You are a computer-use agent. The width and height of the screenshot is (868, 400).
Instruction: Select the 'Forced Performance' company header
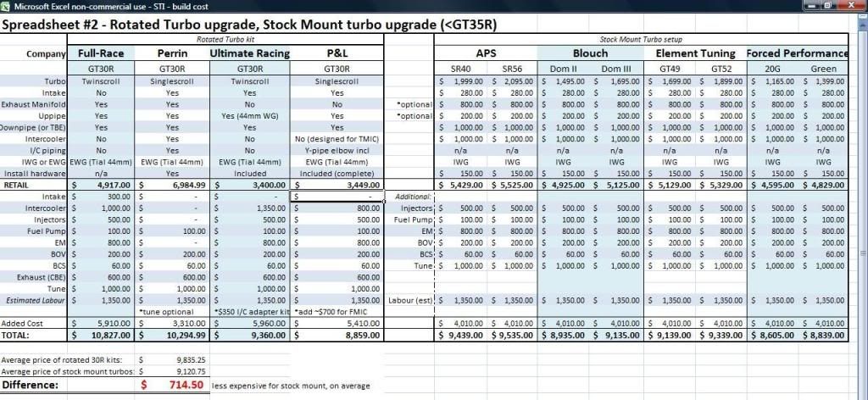pos(797,53)
